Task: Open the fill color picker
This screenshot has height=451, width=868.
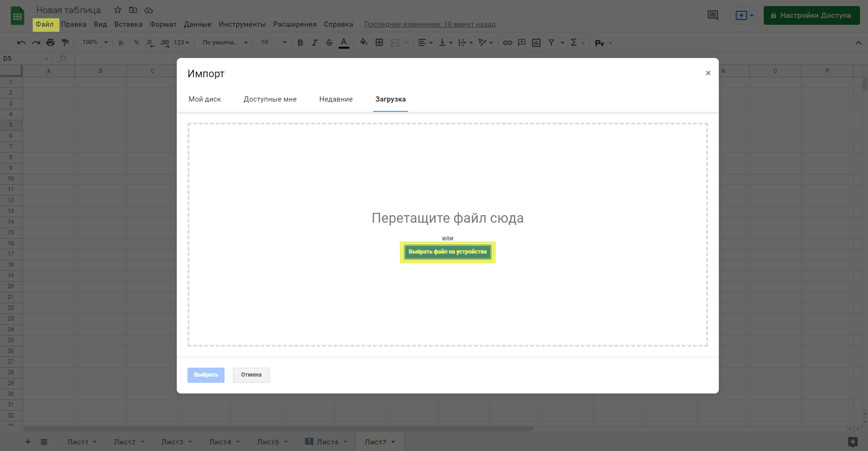Action: click(363, 43)
